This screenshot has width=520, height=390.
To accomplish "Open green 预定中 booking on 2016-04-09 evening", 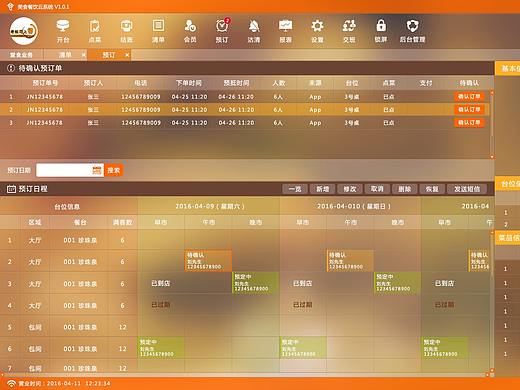I will 255,282.
